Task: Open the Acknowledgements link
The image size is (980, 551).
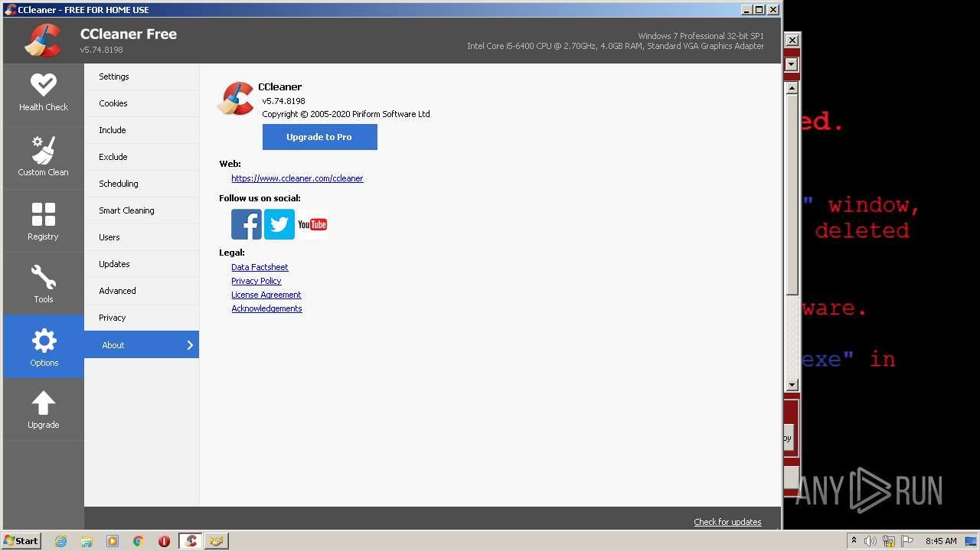Action: click(x=266, y=308)
